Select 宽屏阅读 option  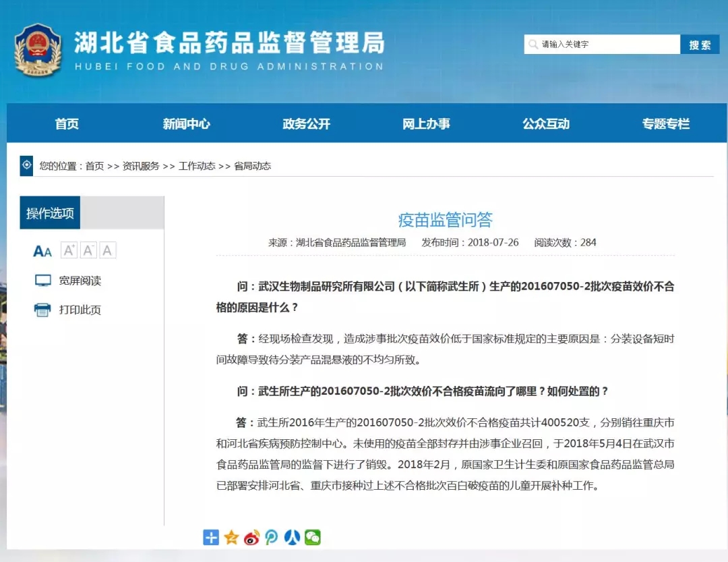pos(80,281)
